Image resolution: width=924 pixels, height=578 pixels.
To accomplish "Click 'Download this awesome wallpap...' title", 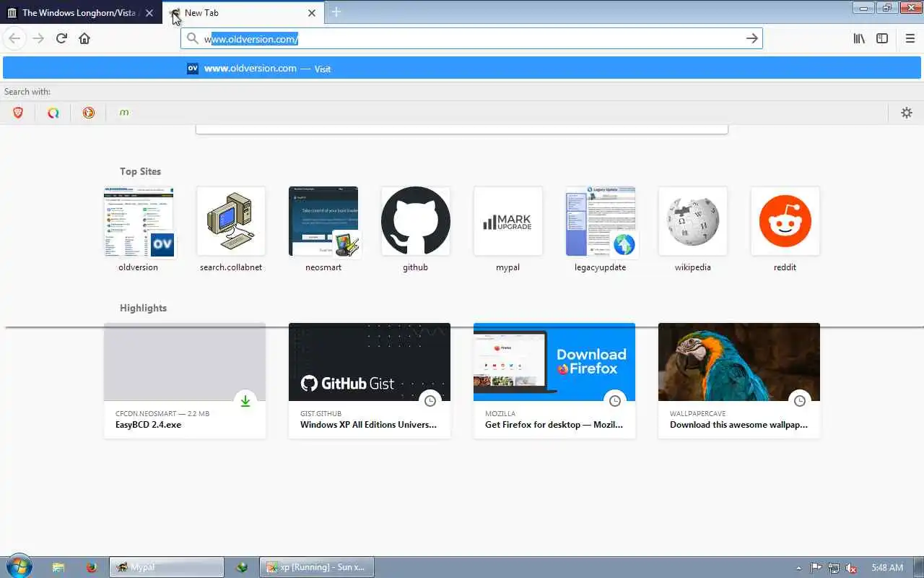I will [738, 425].
